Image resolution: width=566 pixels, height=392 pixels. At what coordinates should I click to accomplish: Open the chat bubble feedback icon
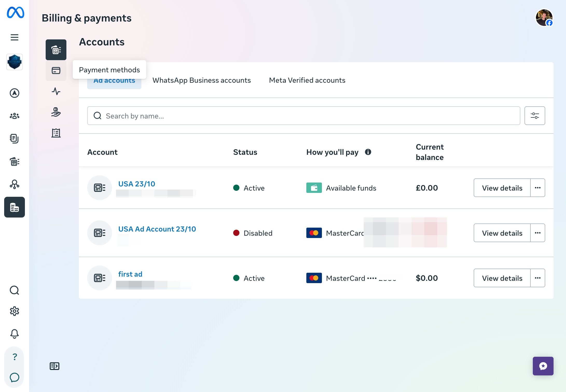click(15, 377)
